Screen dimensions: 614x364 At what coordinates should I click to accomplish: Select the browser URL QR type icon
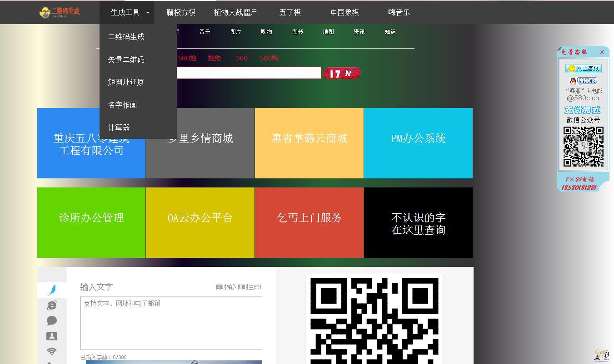pyautogui.click(x=52, y=305)
